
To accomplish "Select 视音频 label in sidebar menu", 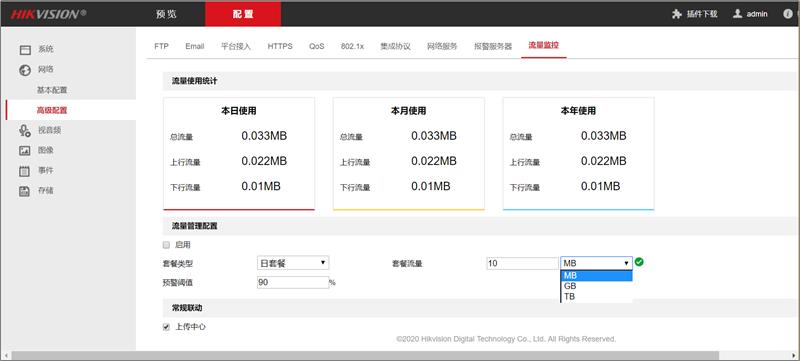I will pos(49,130).
